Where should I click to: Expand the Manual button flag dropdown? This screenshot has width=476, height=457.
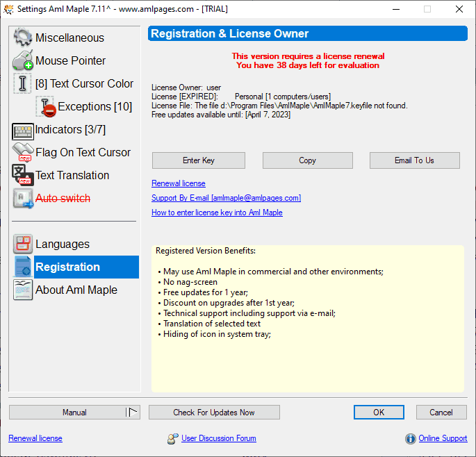[x=133, y=412]
